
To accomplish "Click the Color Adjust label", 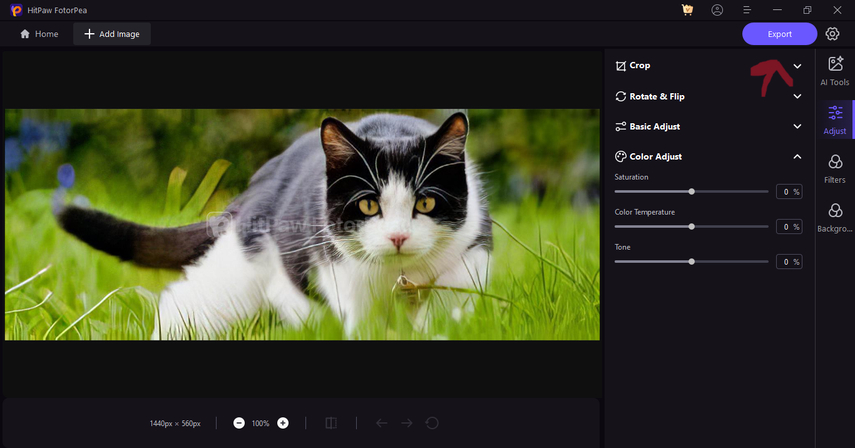I will pos(656,156).
